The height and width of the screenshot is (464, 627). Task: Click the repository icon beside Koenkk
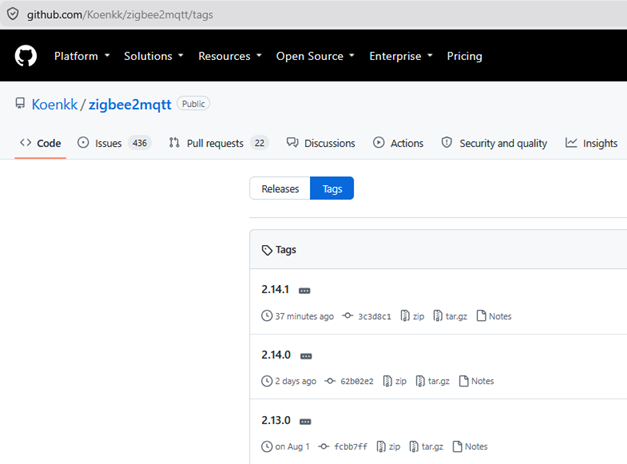20,104
